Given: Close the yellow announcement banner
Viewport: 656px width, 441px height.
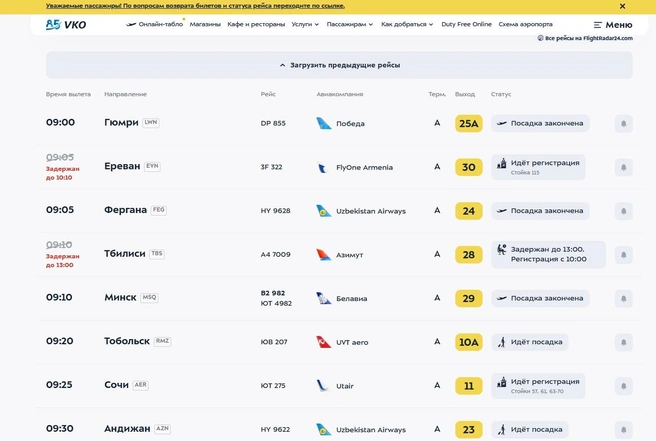Looking at the screenshot, I should pyautogui.click(x=623, y=6).
